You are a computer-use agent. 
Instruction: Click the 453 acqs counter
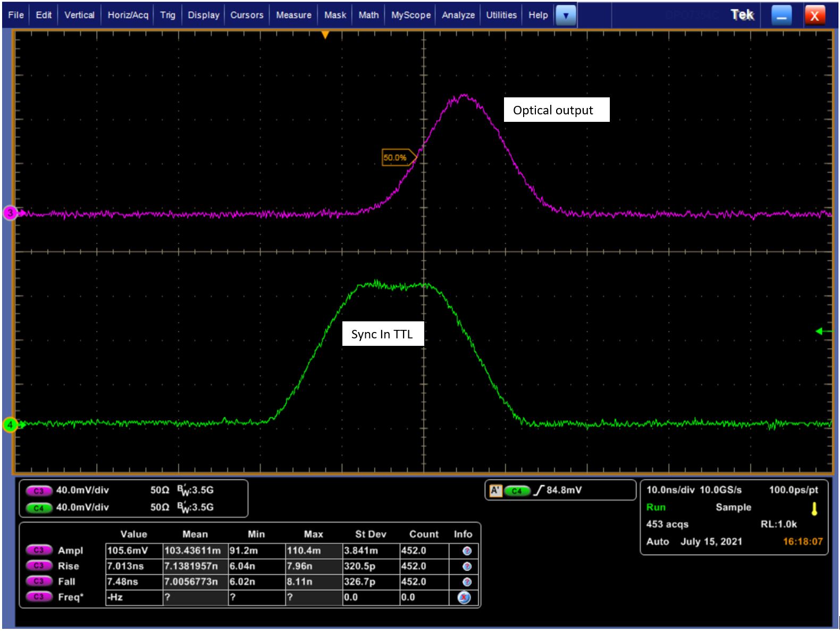pos(667,524)
